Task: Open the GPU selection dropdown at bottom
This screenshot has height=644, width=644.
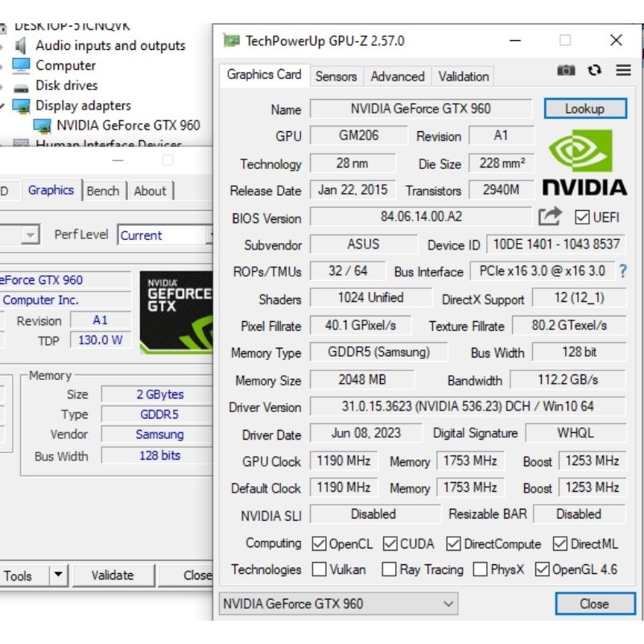Action: pyautogui.click(x=338, y=604)
